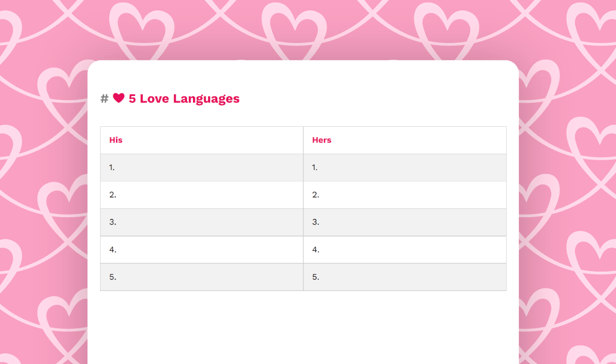Viewport: 616px width, 364px height.
Task: Click the "4." cell under Hers
Action: pos(405,250)
